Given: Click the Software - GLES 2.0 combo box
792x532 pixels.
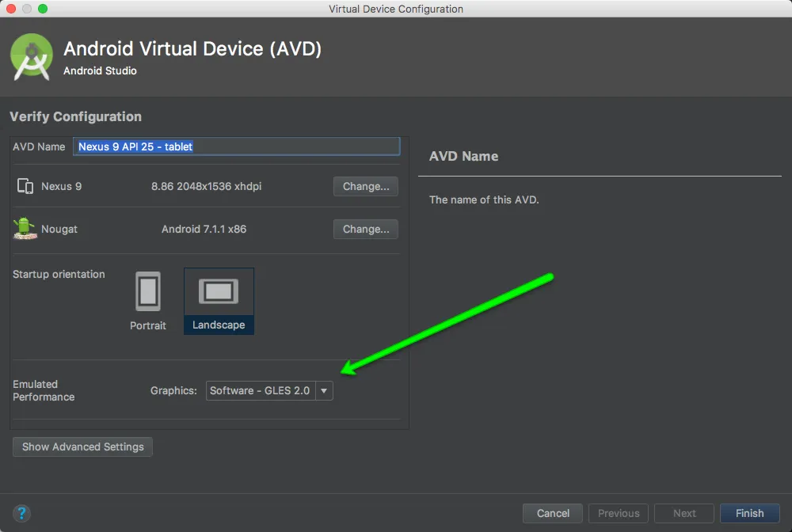Looking at the screenshot, I should [x=269, y=390].
